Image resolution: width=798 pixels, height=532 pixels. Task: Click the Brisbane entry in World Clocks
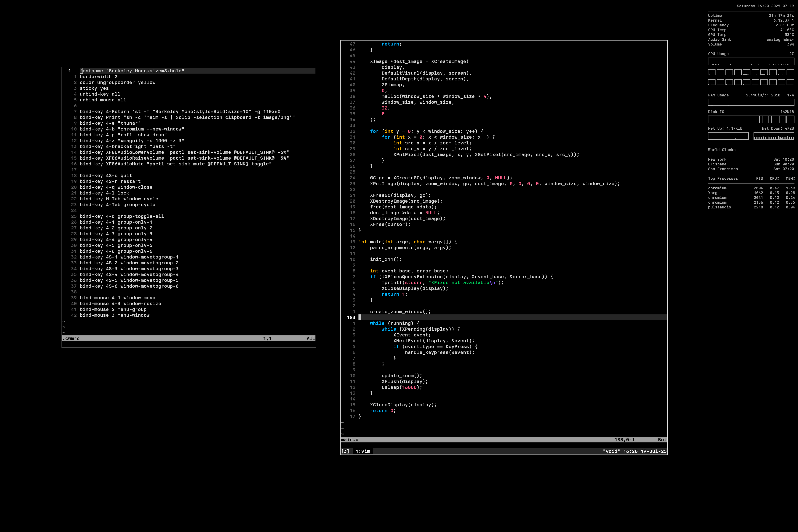[751, 164]
